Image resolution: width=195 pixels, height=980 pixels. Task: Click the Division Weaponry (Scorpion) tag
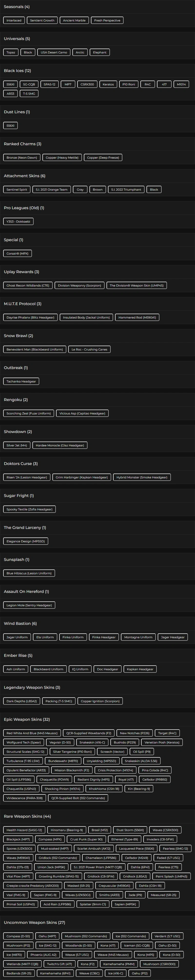(79, 285)
